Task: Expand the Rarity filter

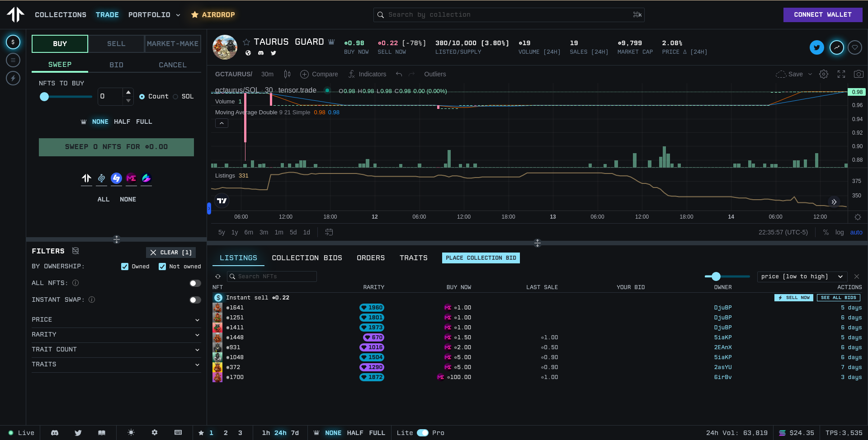Action: (116, 335)
